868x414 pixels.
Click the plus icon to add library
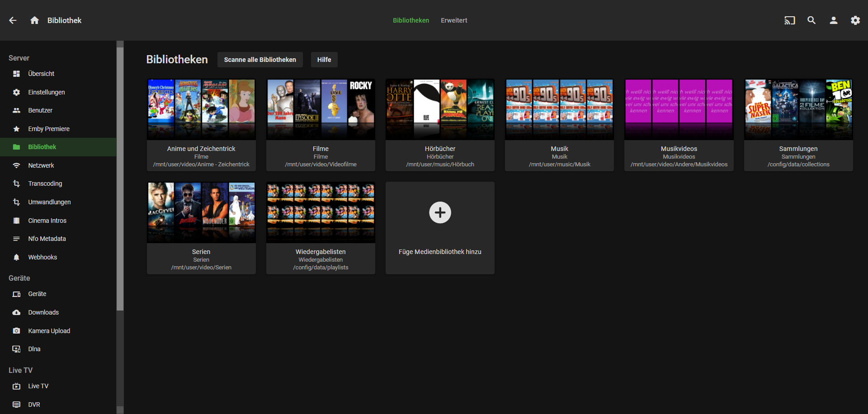coord(440,212)
